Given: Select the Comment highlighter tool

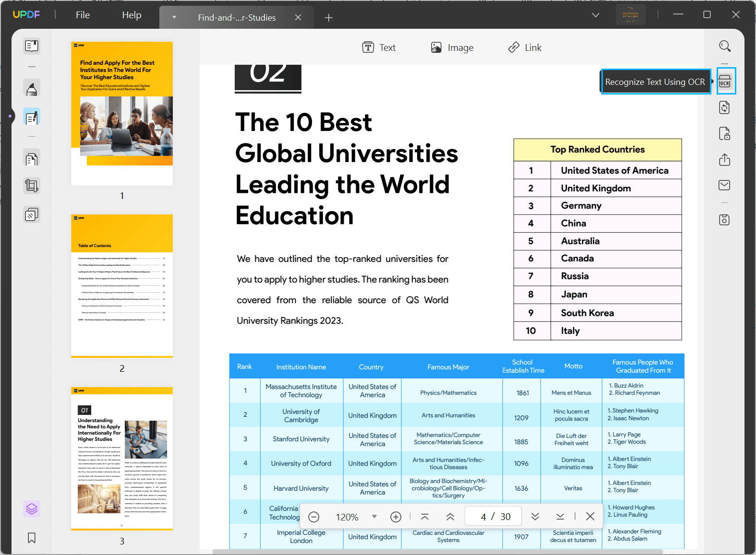Looking at the screenshot, I should point(32,89).
